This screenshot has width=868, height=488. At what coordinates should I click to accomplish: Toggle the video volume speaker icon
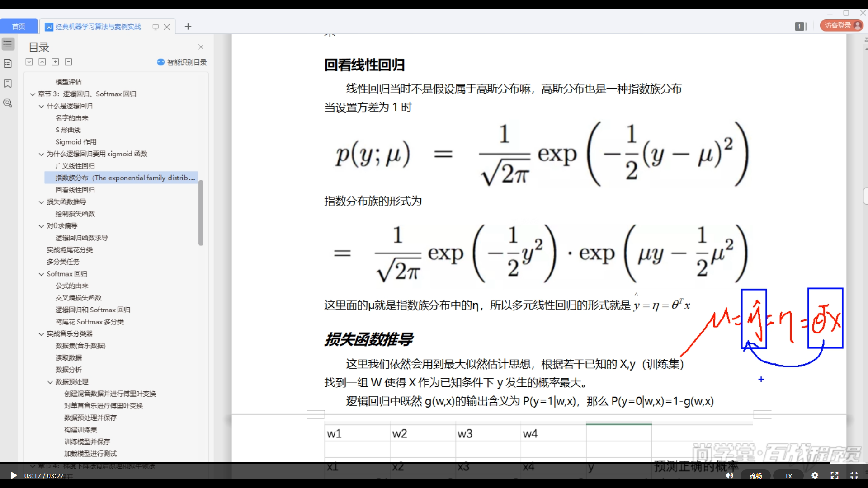click(x=729, y=475)
